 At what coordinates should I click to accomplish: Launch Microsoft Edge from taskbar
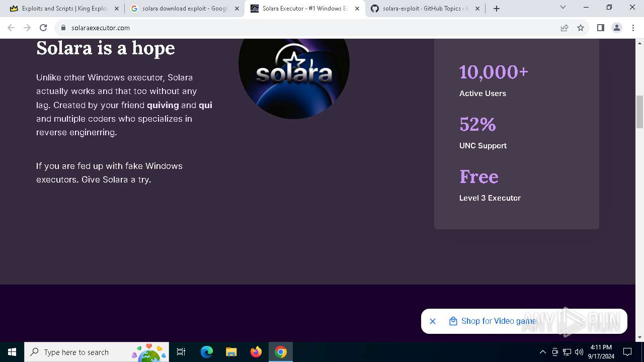[207, 352]
